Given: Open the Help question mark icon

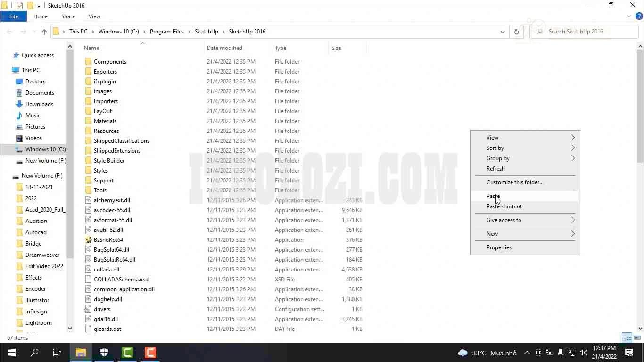Looking at the screenshot, I should pos(639,16).
